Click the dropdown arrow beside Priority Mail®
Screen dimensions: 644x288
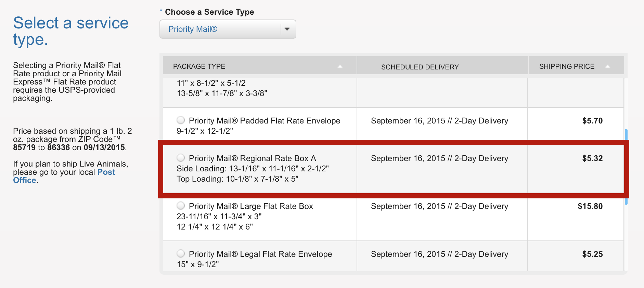click(287, 29)
